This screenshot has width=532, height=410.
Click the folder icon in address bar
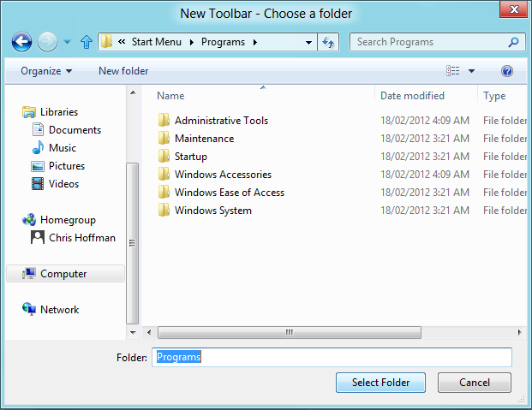click(107, 42)
